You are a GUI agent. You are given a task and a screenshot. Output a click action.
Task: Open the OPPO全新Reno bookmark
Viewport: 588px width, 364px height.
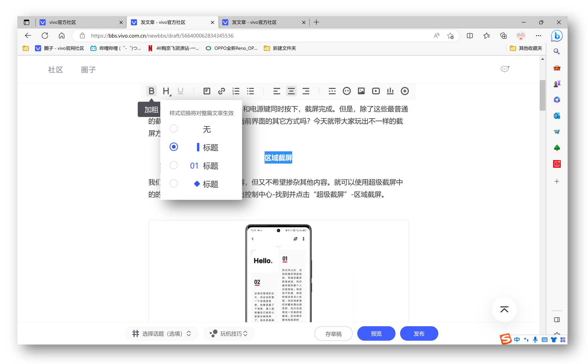[x=232, y=48]
